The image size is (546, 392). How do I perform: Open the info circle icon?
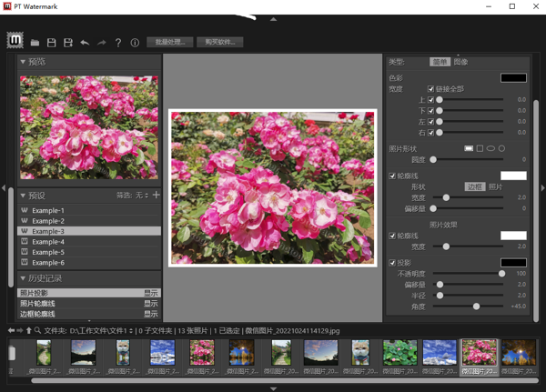pyautogui.click(x=135, y=43)
